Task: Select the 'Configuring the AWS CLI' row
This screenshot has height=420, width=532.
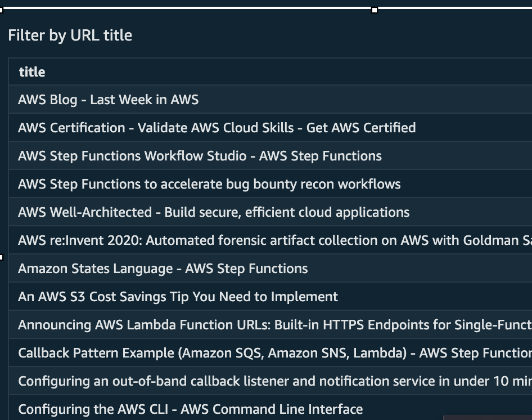Action: [270, 408]
